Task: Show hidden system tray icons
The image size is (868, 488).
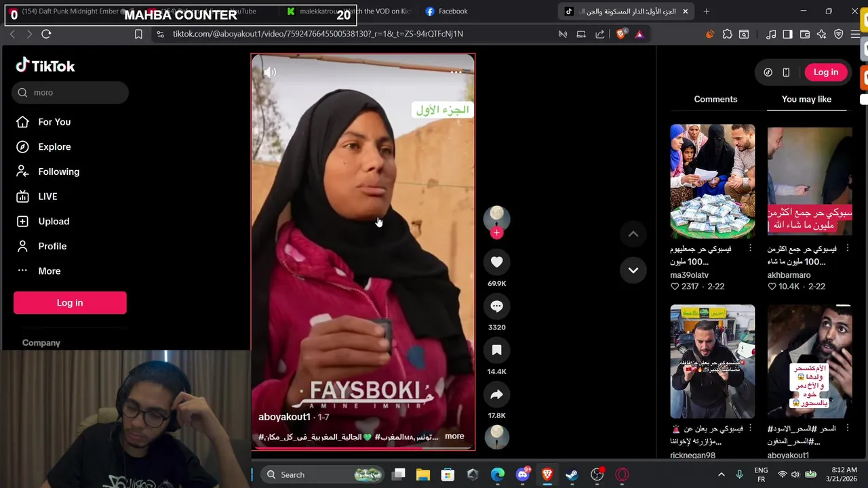Action: point(721,475)
